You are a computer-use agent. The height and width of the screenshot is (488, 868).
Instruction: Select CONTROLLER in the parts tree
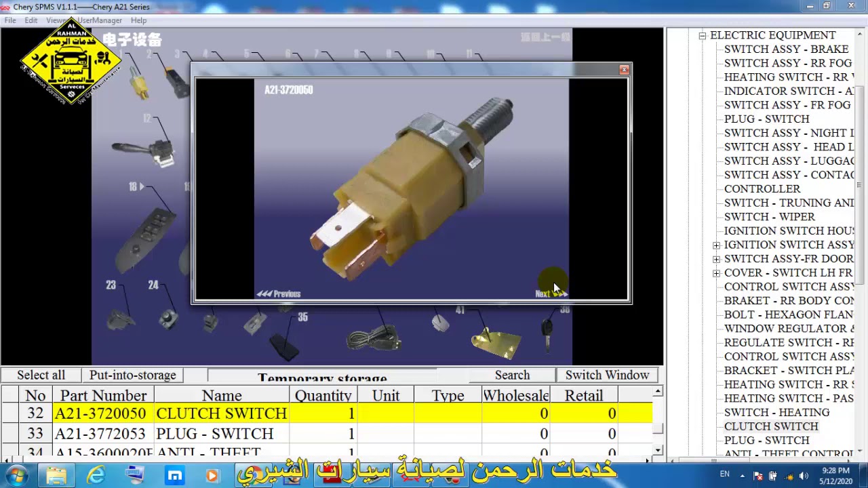762,189
